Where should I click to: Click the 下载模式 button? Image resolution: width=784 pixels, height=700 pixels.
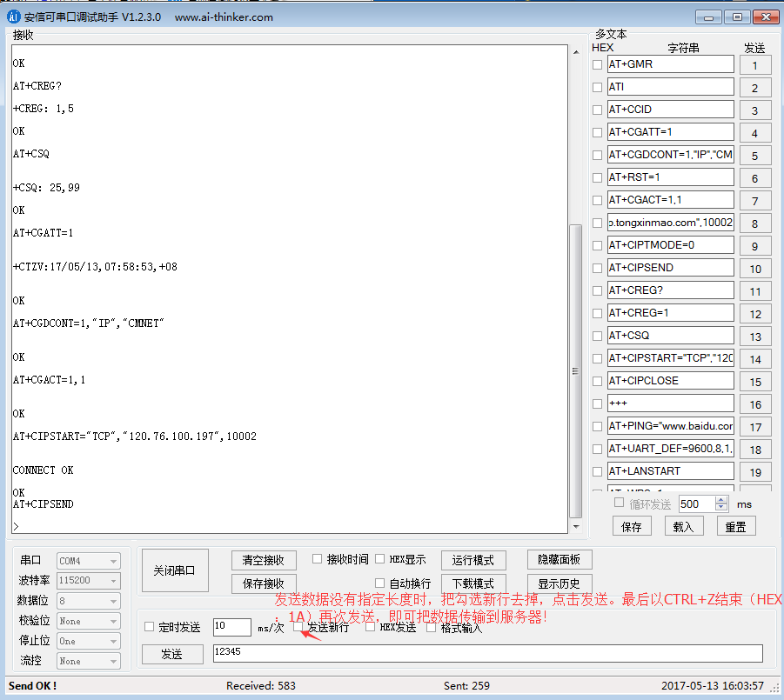tap(473, 583)
